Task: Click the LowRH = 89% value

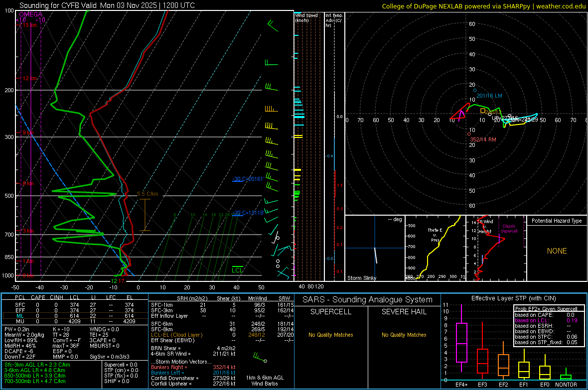Action: pos(20,340)
